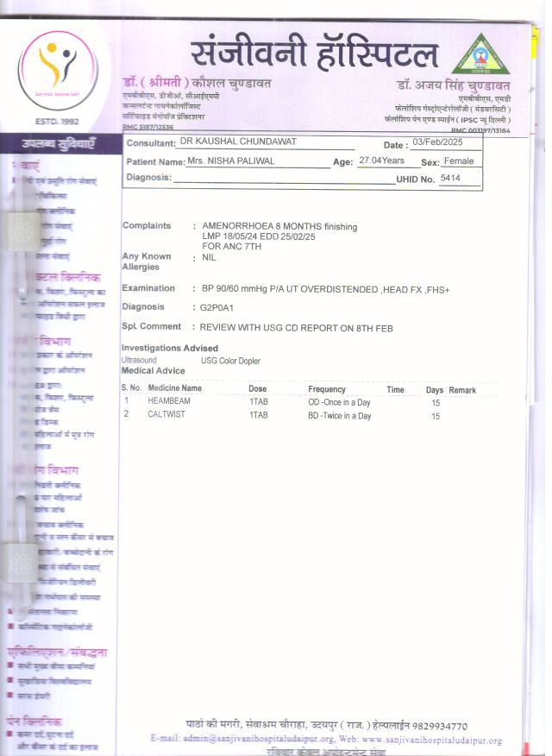Select the HEAMBEAM medicine row
Screen dimensions: 552x756
169,401
